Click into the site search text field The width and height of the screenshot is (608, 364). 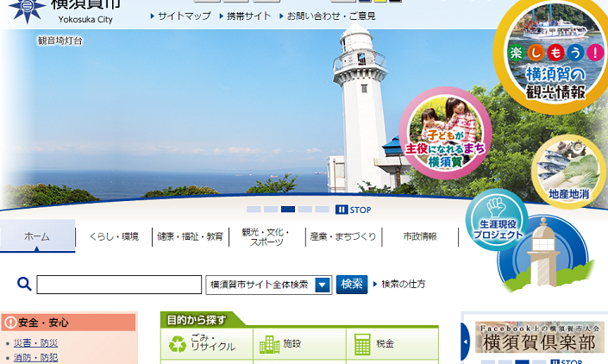[119, 285]
